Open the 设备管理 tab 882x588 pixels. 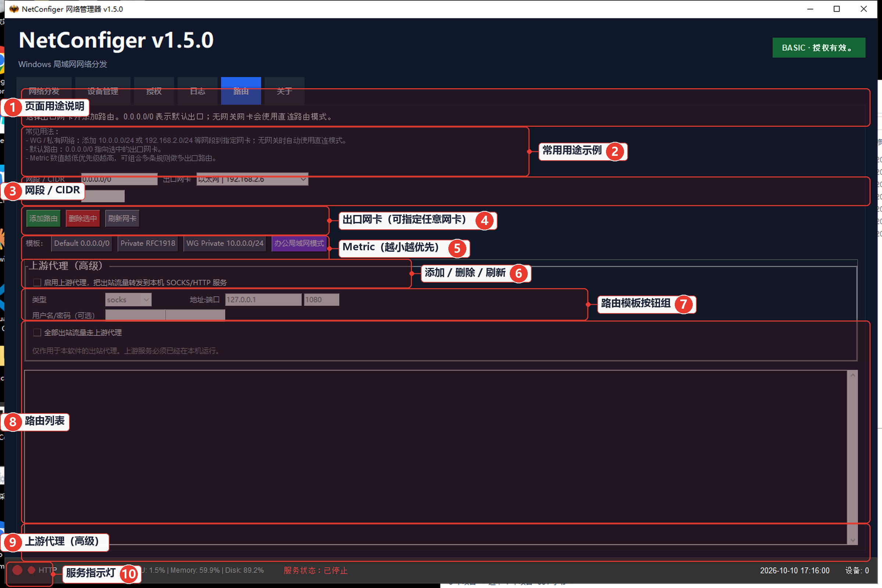103,91
